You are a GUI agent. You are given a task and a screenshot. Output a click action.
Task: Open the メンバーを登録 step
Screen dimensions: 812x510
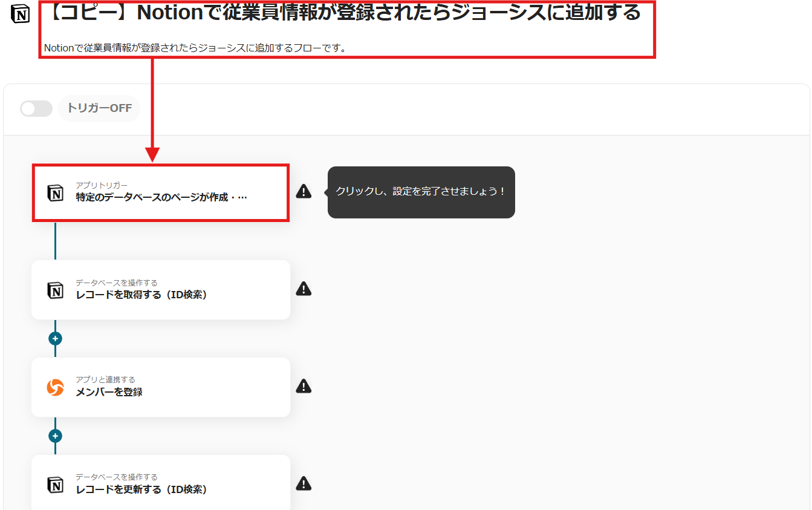coord(161,387)
